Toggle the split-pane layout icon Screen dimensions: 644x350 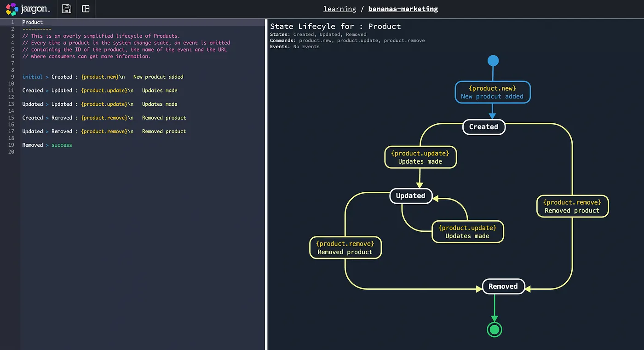[x=86, y=9]
